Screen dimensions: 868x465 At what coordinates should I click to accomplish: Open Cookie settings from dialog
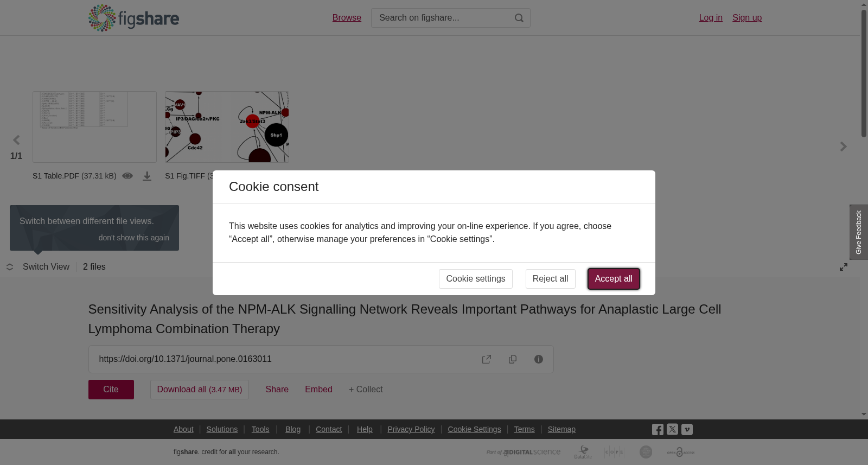point(476,279)
